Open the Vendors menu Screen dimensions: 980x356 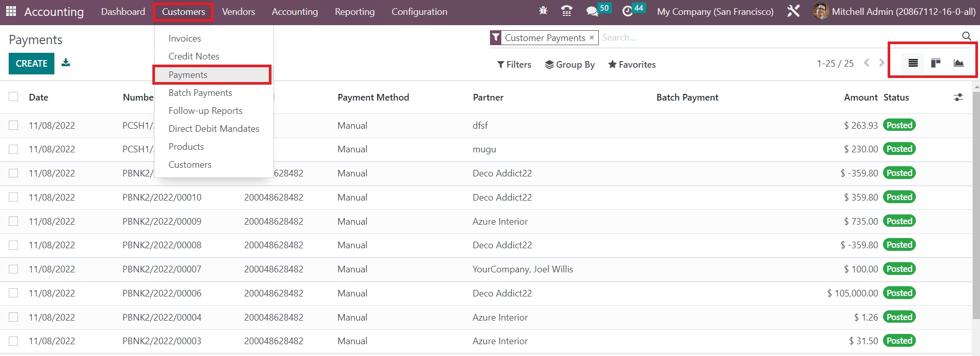click(x=238, y=12)
